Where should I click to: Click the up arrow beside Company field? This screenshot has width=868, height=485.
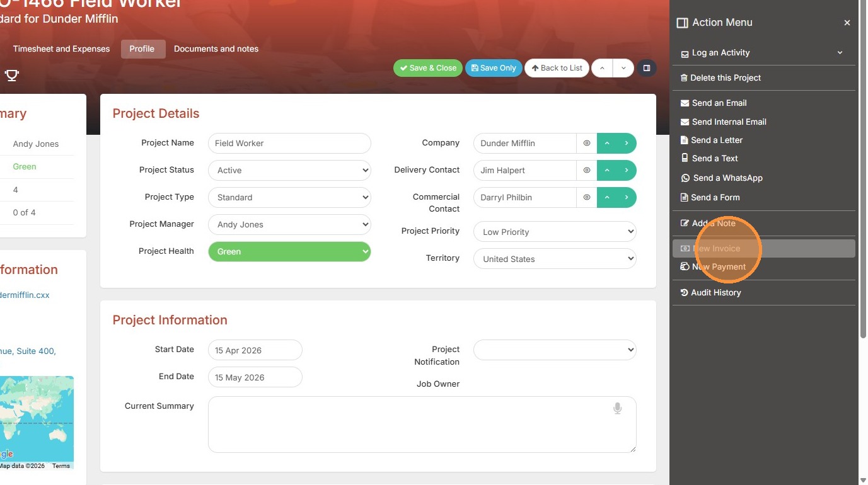coord(607,143)
